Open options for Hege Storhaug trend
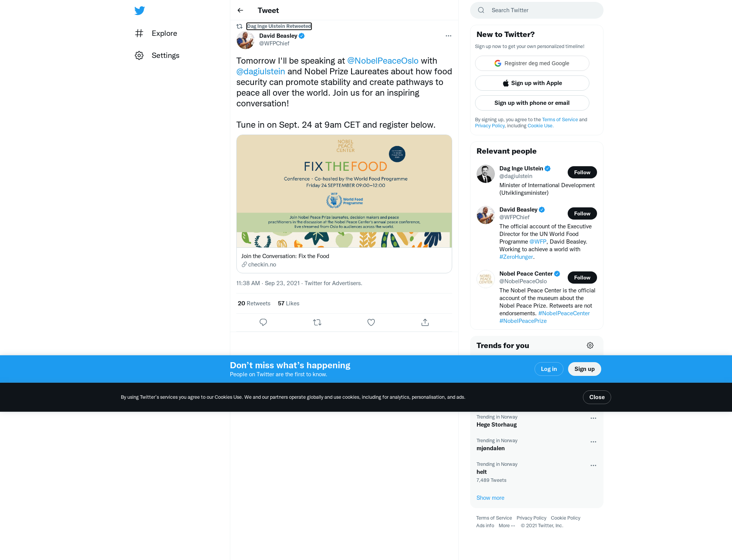 [593, 418]
